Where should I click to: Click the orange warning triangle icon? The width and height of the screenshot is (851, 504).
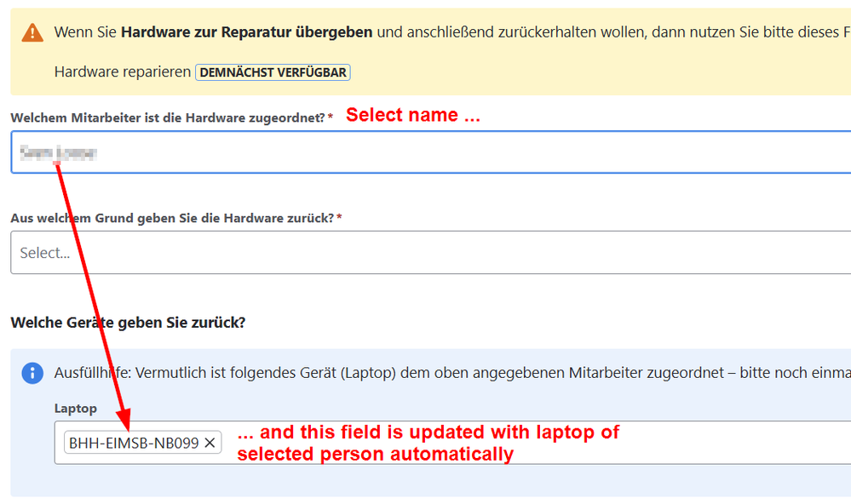(32, 33)
